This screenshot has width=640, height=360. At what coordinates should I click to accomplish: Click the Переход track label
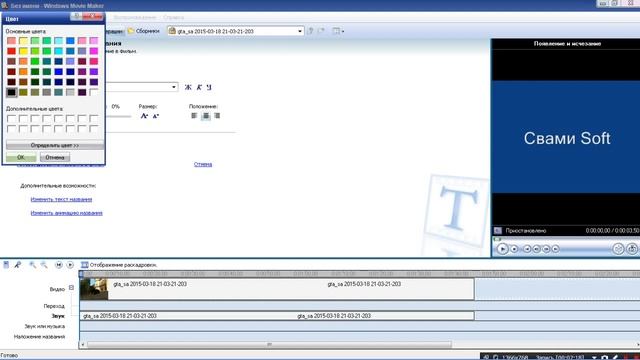tap(54, 306)
